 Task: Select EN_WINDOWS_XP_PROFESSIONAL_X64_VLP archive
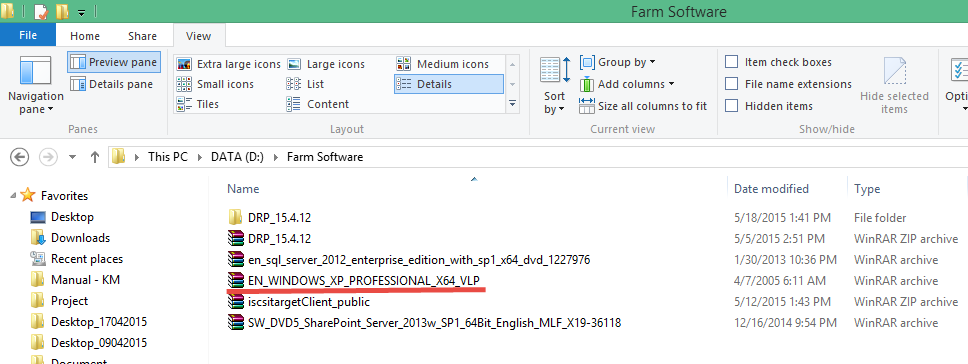click(x=364, y=281)
